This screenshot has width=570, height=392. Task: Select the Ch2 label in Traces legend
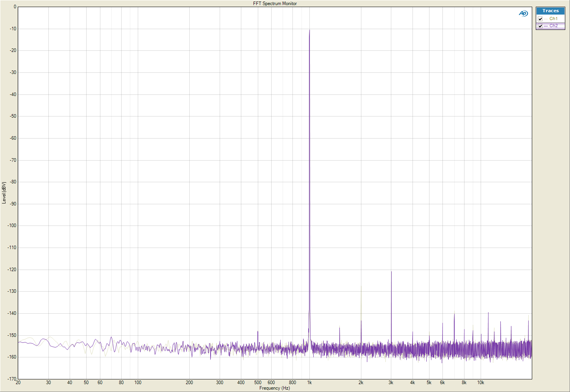[x=553, y=26]
